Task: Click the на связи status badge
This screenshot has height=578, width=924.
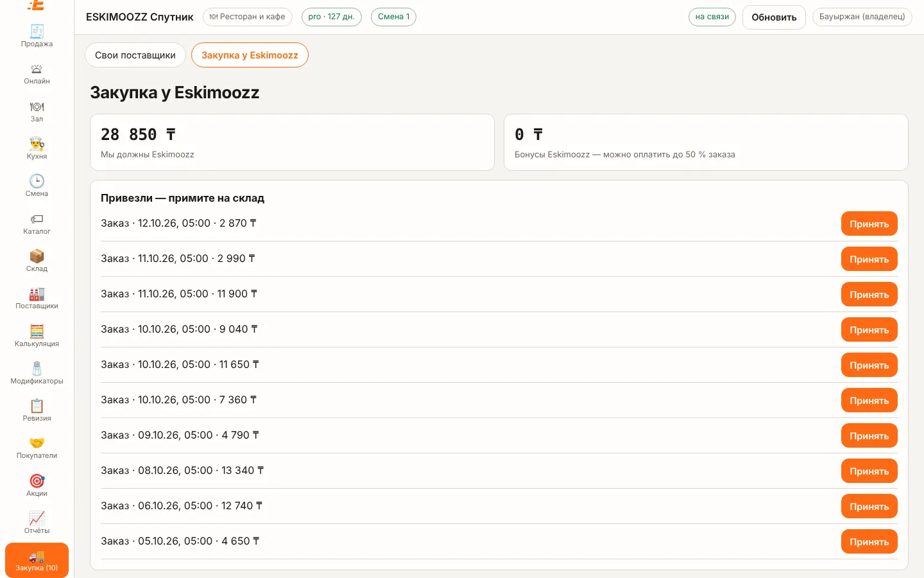Action: pos(712,17)
